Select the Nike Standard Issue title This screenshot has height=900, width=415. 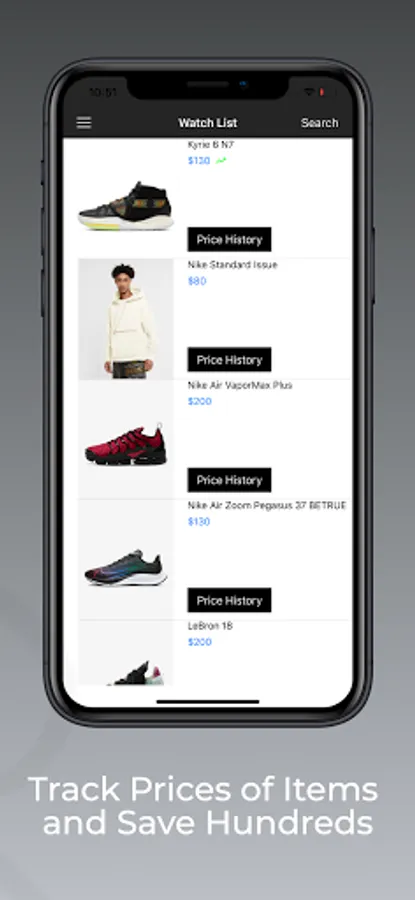click(x=232, y=265)
